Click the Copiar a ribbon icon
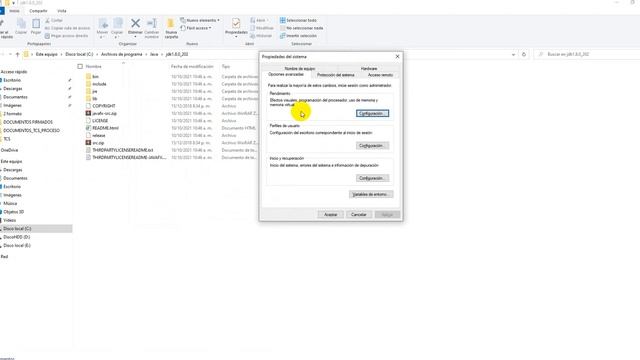640x360 pixels. [117, 28]
